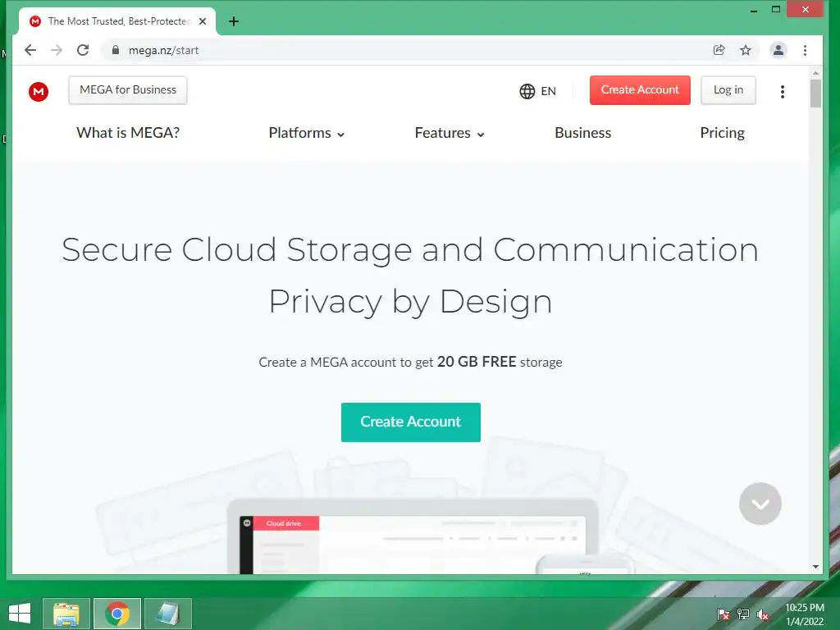This screenshot has width=840, height=630.
Task: Click the teal Create Account button
Action: click(411, 422)
